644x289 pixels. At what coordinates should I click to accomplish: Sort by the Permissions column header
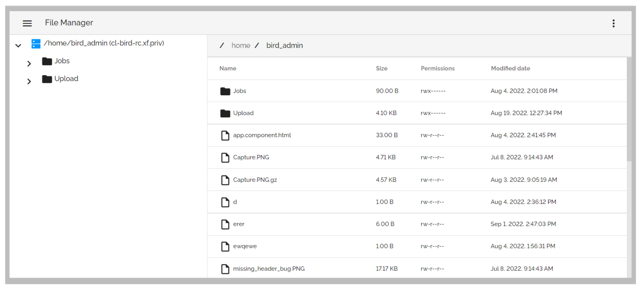click(437, 68)
